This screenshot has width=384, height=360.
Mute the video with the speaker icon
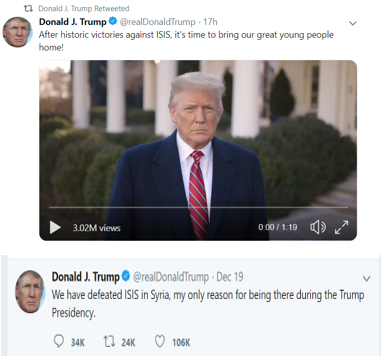point(318,227)
